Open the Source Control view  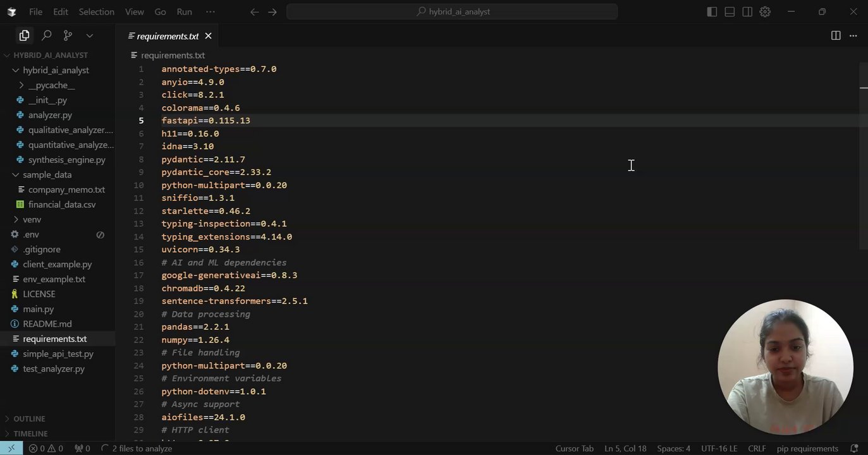click(x=68, y=35)
